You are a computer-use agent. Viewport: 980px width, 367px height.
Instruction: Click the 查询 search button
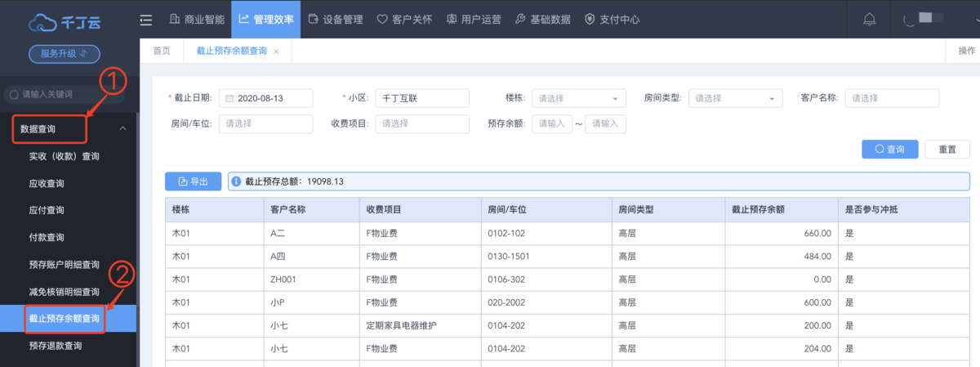(x=890, y=150)
